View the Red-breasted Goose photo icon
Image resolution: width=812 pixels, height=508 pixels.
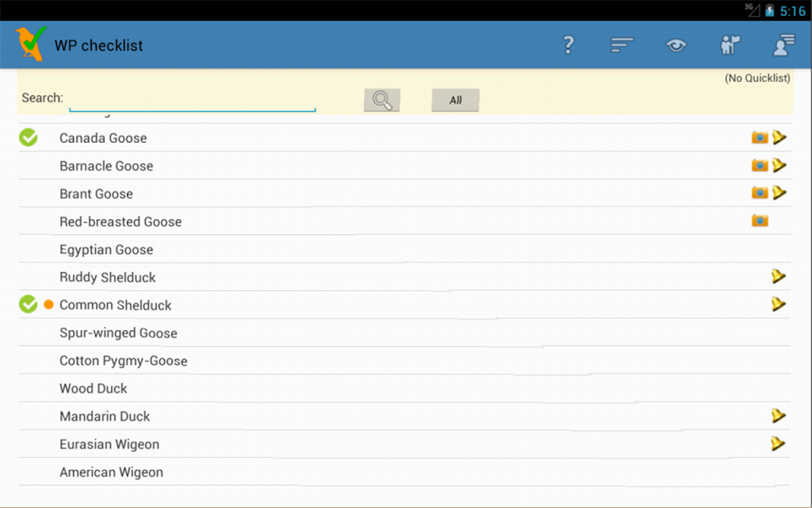(x=760, y=221)
